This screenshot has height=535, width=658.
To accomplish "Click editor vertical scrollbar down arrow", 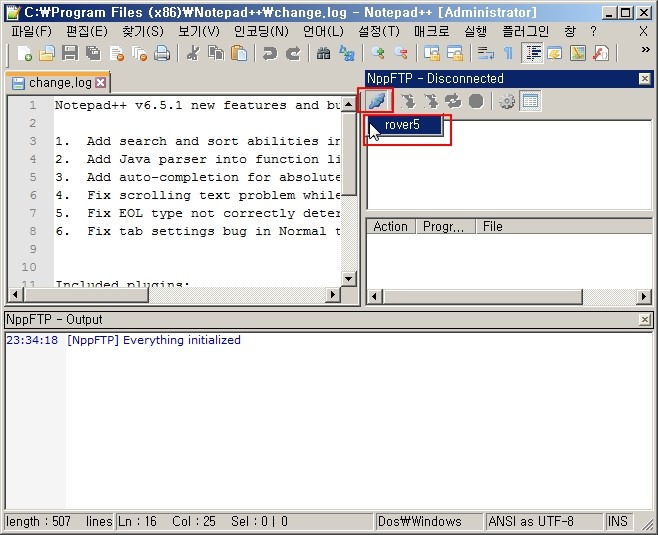I will click(x=348, y=278).
